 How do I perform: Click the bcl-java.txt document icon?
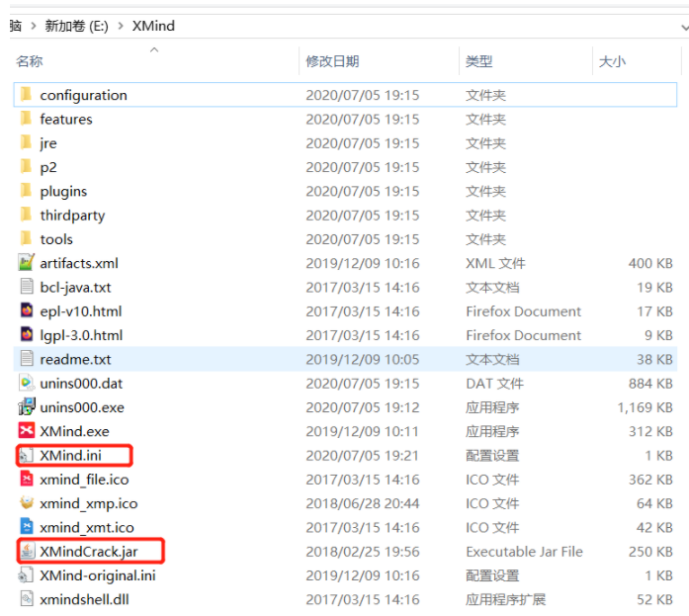click(x=27, y=287)
